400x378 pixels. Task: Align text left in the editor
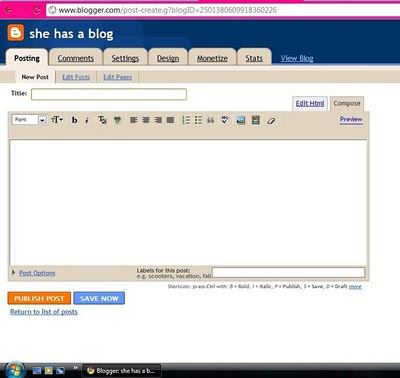133,120
